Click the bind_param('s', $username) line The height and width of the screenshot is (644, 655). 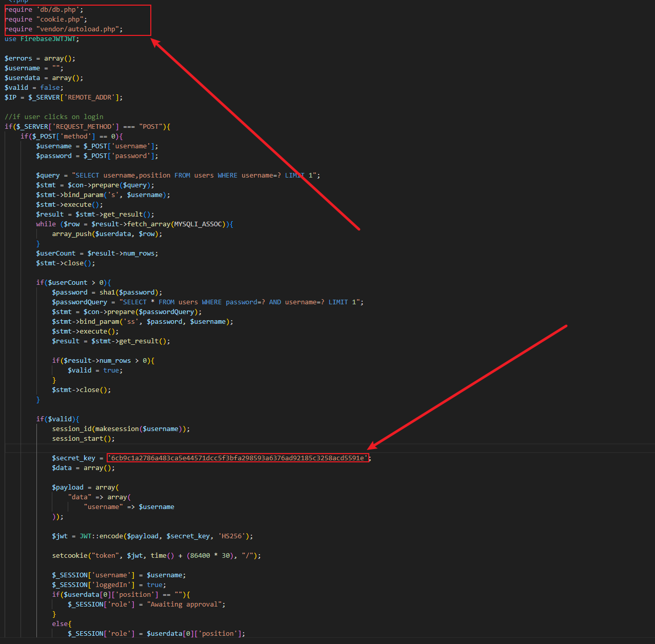pos(103,195)
